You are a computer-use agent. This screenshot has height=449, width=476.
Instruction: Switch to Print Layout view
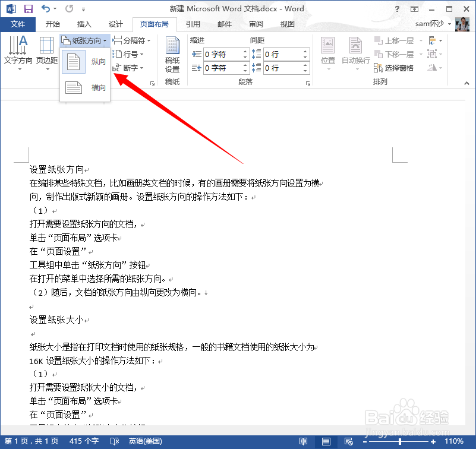pos(326,441)
